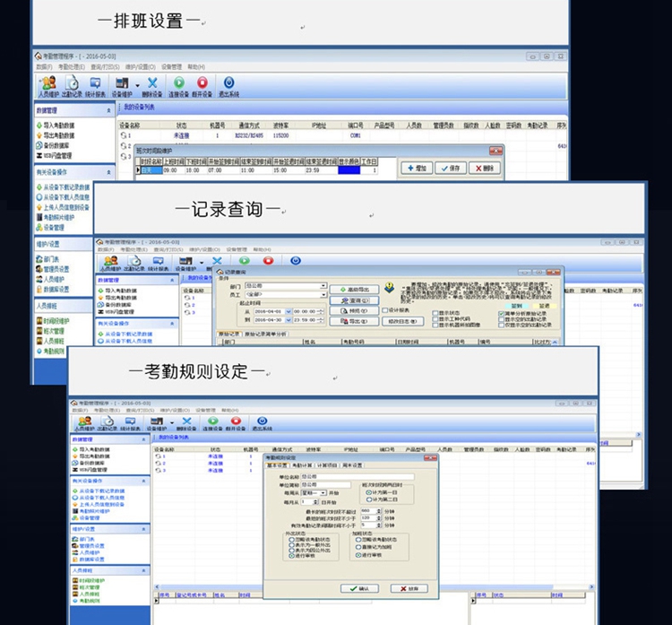Viewport: 672px width, 625px height.
Task: Switch to the 考勤计算 tab in rule dialog
Action: click(x=301, y=466)
